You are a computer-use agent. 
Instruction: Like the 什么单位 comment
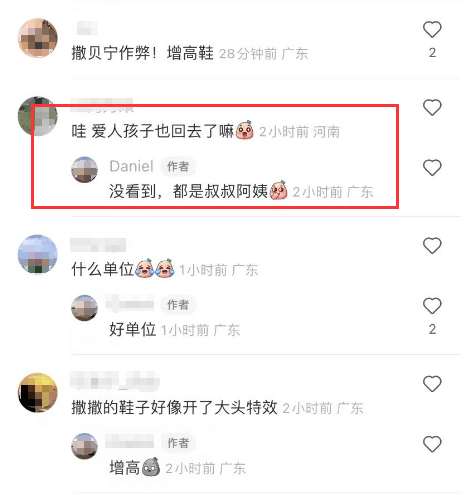pos(432,246)
